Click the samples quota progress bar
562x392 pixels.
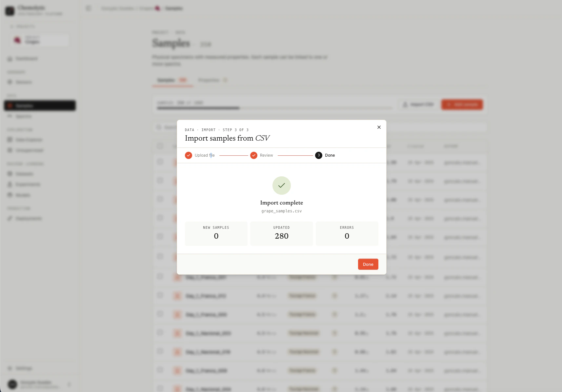click(274, 108)
